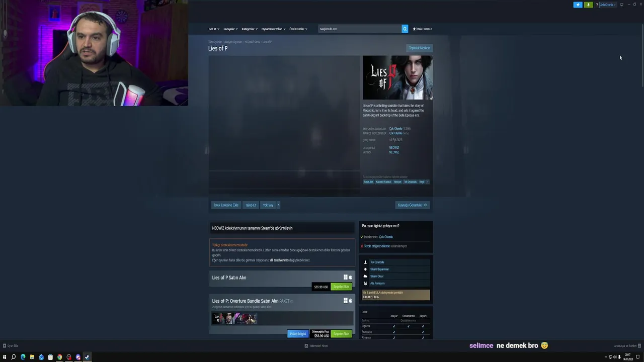
Task: Click İstek Listesine Ekle button
Action: tap(226, 205)
